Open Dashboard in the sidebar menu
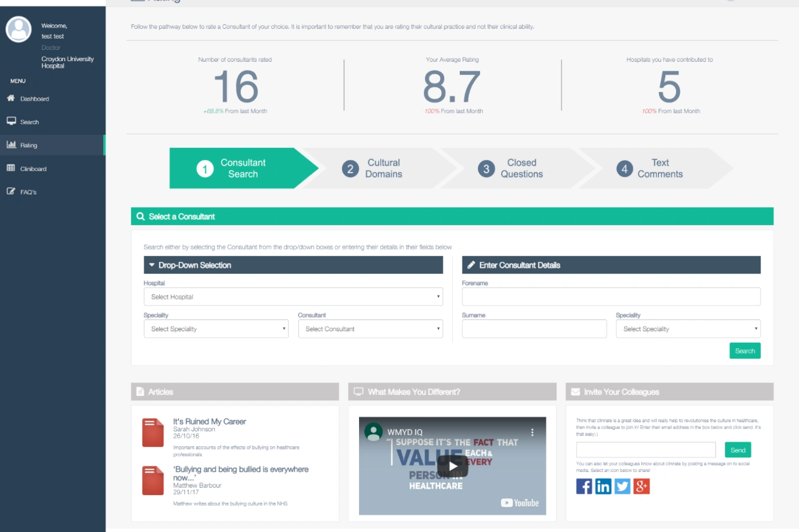 pyautogui.click(x=52, y=99)
